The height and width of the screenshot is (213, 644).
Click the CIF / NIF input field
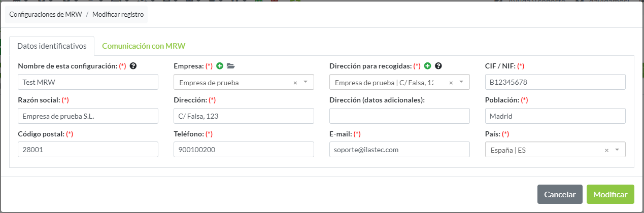pos(555,82)
